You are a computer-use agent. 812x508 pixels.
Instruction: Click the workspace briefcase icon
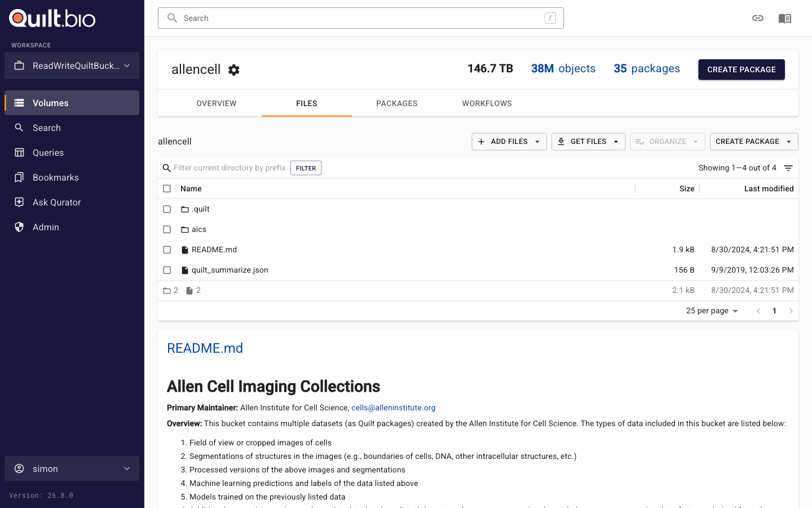pyautogui.click(x=19, y=65)
